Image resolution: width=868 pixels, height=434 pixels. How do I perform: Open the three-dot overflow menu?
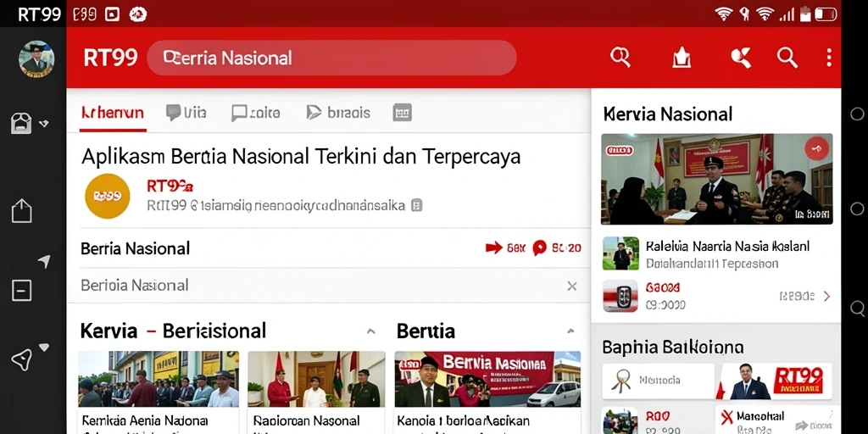[829, 58]
